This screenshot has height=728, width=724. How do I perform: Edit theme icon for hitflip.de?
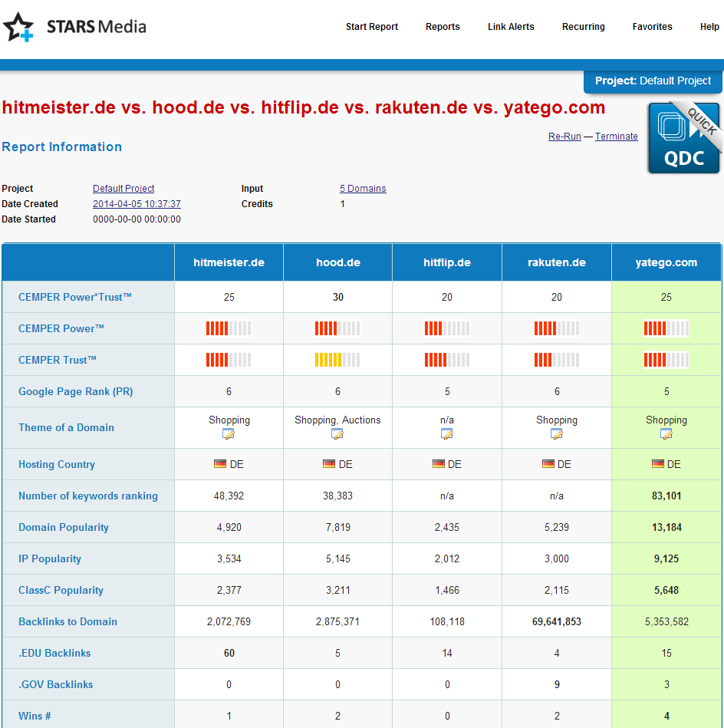coord(447,434)
